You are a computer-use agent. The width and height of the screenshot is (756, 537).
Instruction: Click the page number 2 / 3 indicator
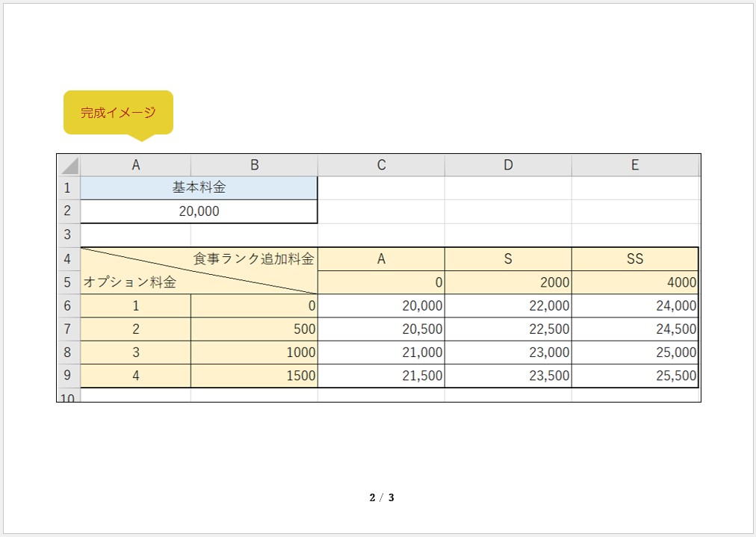pyautogui.click(x=382, y=497)
